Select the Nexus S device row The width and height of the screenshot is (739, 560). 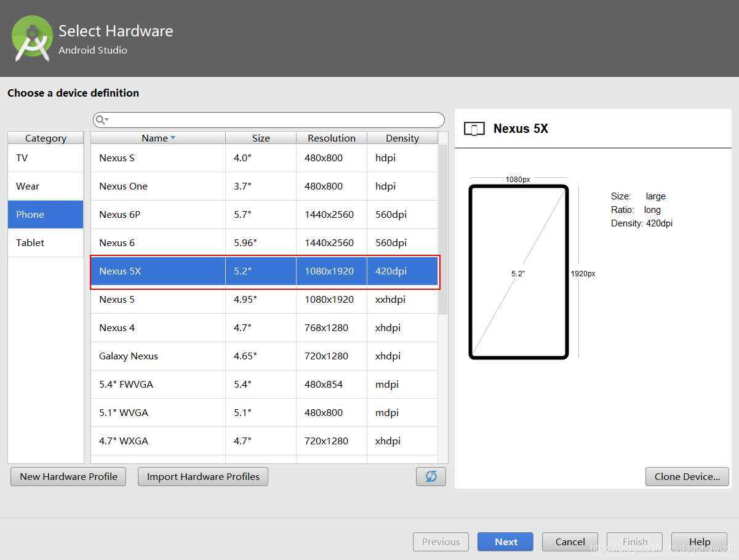pyautogui.click(x=265, y=158)
